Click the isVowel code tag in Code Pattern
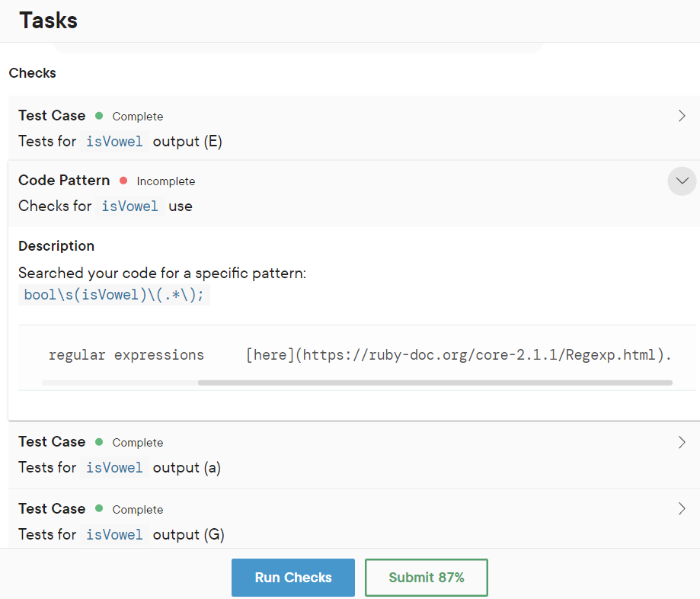The height and width of the screenshot is (599, 700). (x=129, y=207)
